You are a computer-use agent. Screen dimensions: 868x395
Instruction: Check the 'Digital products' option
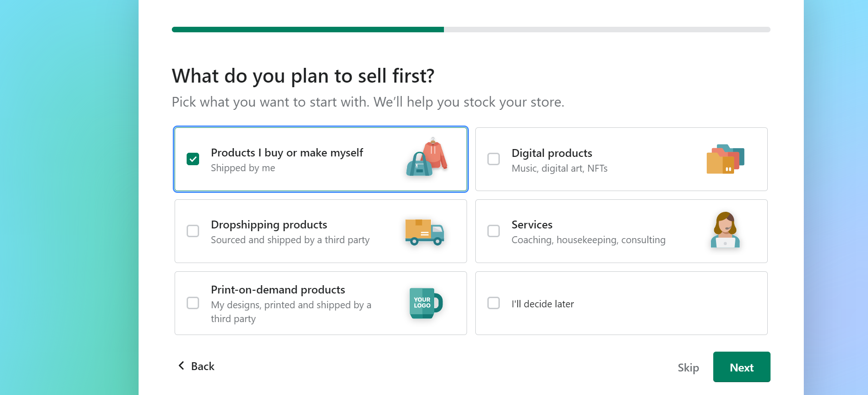[x=493, y=159]
